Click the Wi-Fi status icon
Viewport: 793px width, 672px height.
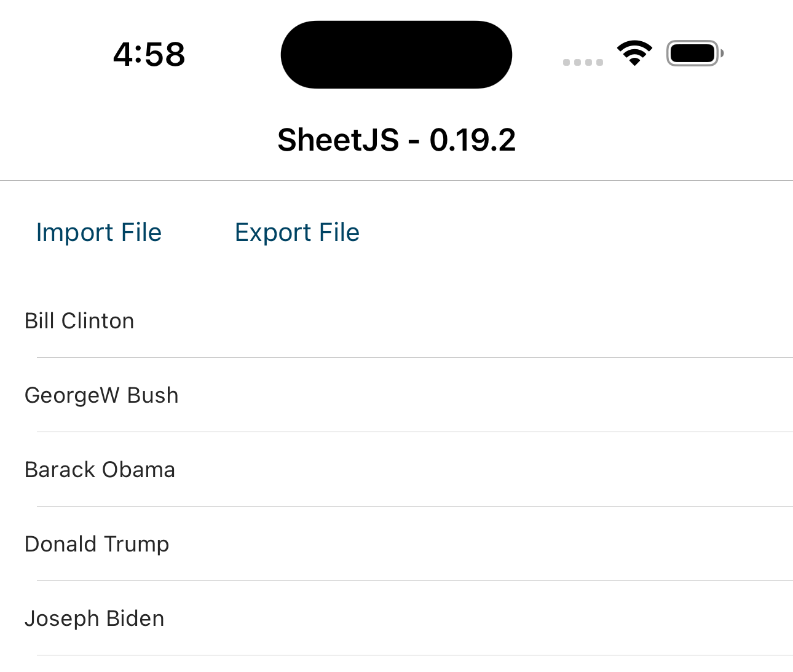click(634, 53)
